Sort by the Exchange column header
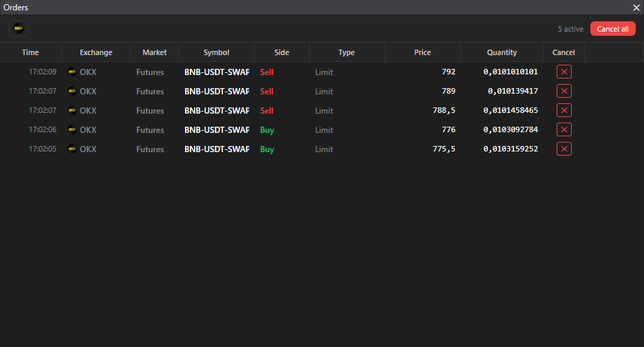The width and height of the screenshot is (644, 347). tap(96, 52)
